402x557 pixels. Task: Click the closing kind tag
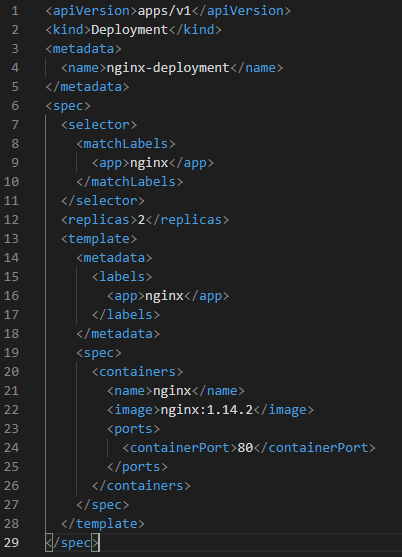pyautogui.click(x=195, y=30)
